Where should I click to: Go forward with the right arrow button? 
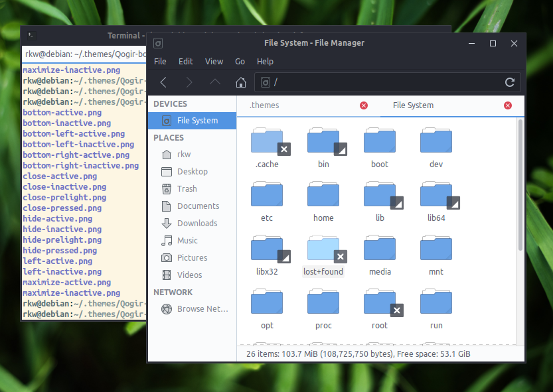click(x=189, y=82)
